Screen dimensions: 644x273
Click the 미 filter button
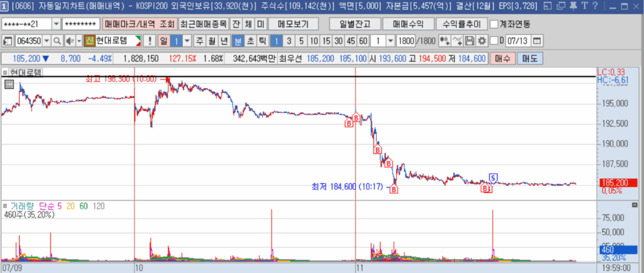pos(260,24)
